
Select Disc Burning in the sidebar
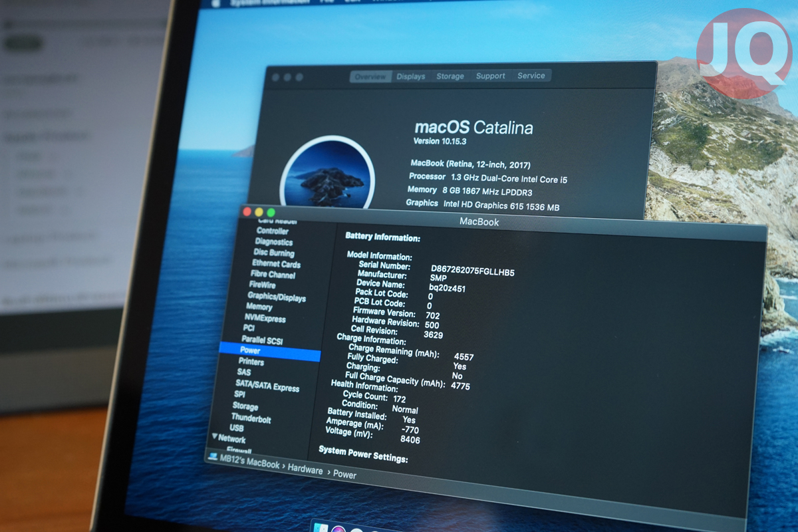coord(273,253)
